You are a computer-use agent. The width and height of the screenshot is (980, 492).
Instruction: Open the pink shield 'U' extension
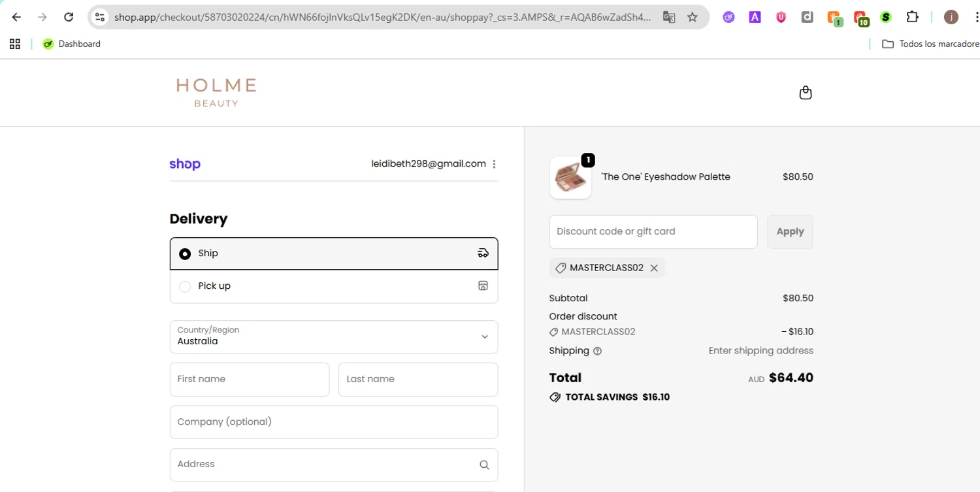coord(781,18)
